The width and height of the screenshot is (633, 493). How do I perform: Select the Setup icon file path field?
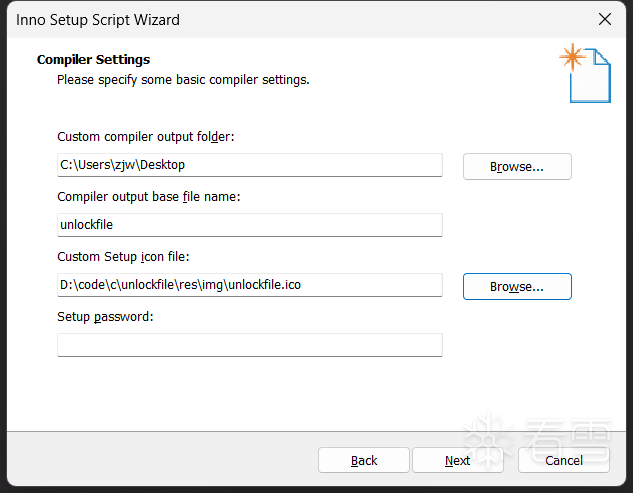coord(249,285)
